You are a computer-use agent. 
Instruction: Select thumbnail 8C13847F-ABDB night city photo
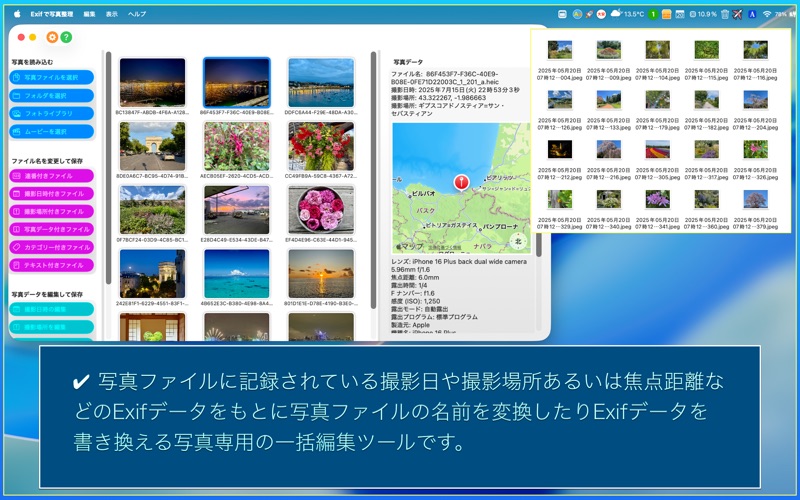(x=153, y=83)
